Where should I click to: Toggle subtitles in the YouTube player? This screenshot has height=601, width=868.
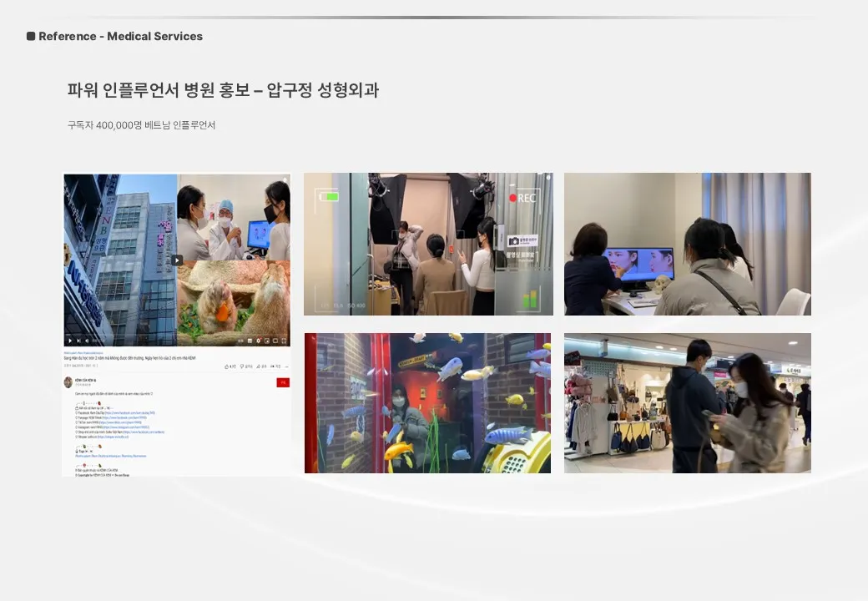(x=250, y=341)
